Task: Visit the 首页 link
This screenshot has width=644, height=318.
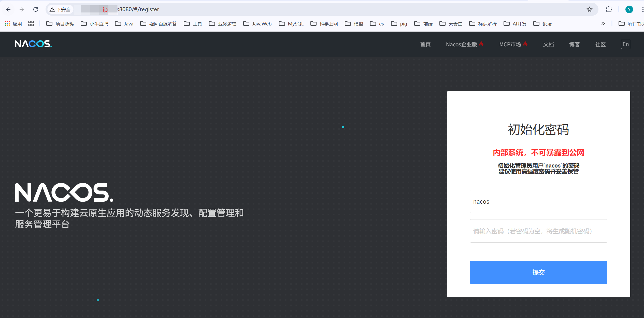Action: point(425,44)
